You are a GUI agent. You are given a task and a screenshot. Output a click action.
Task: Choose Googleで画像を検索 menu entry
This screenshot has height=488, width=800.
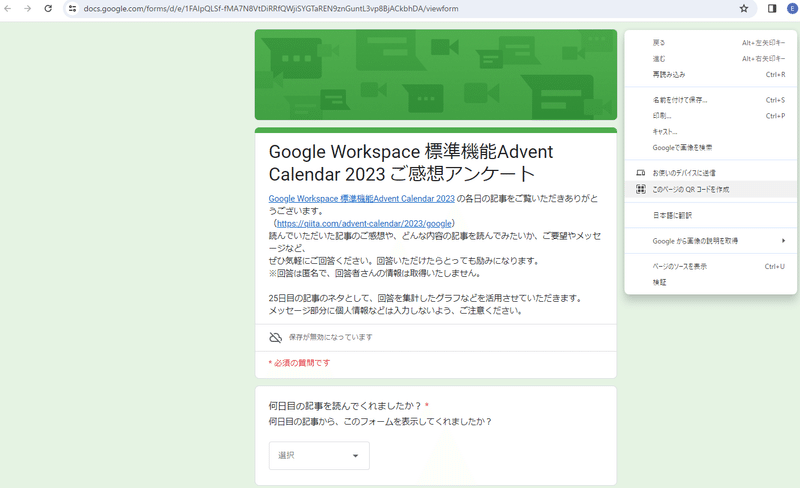[x=711, y=148]
